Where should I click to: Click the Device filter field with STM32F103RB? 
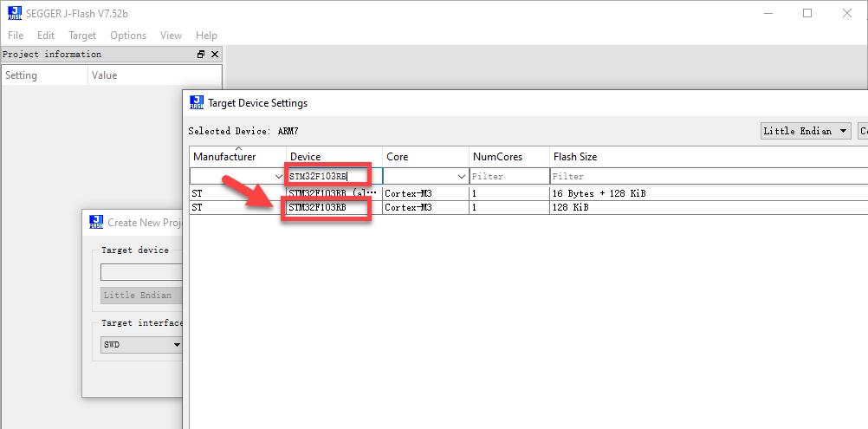point(334,176)
